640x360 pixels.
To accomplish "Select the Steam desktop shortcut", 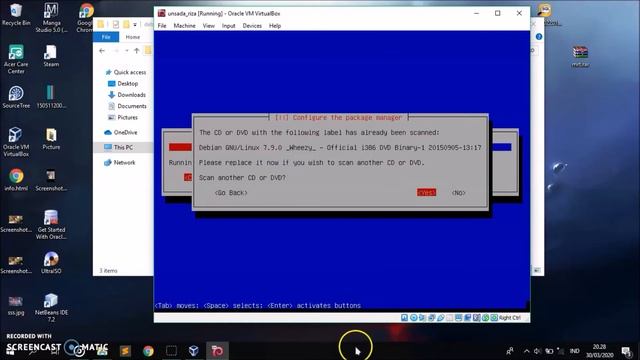I will point(51,56).
